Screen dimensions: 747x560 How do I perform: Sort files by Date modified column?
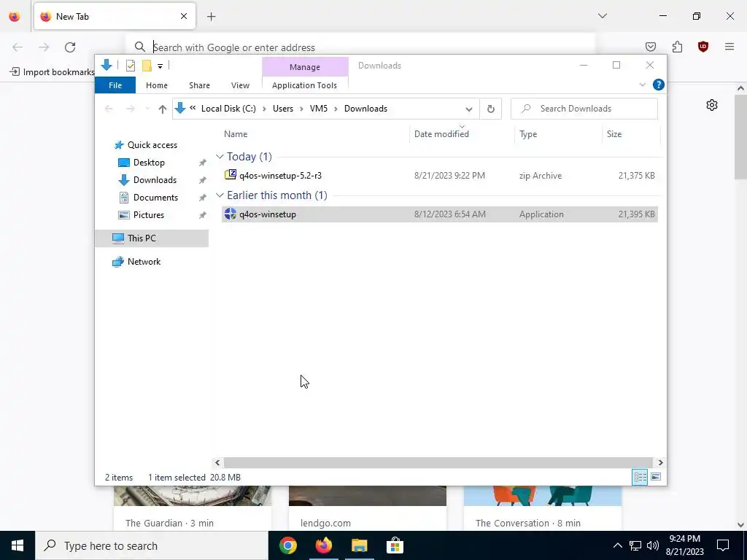point(462,134)
